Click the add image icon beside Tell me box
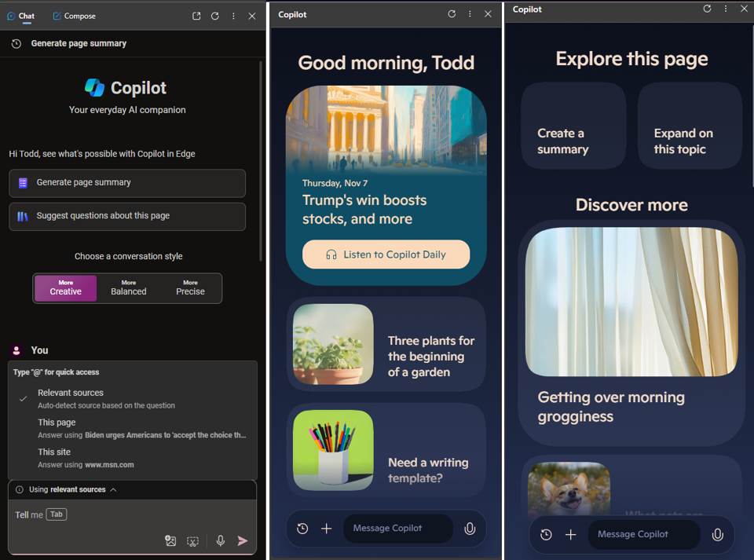The height and width of the screenshot is (560, 754). point(170,540)
